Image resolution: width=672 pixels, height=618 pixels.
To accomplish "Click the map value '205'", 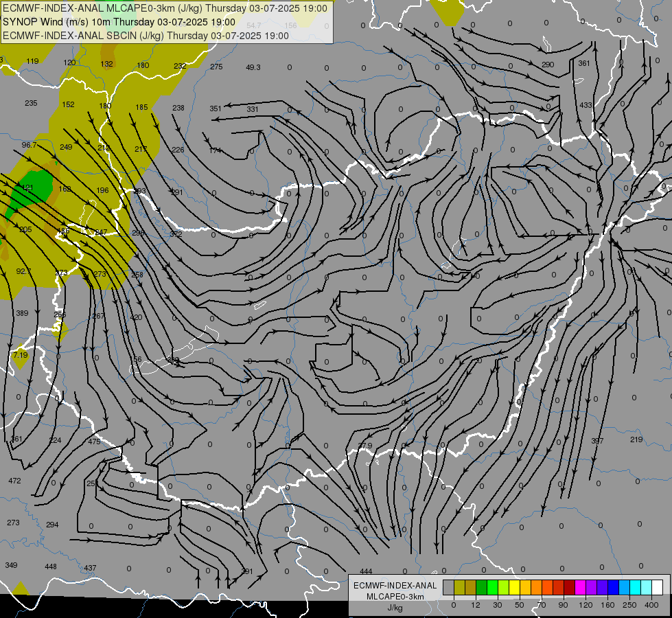I will [25, 229].
